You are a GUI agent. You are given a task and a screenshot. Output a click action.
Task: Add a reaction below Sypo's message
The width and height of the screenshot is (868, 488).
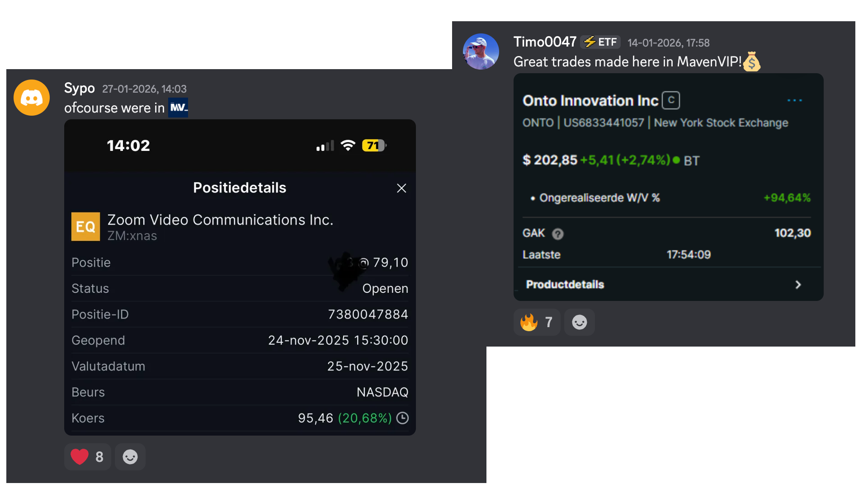point(130,457)
